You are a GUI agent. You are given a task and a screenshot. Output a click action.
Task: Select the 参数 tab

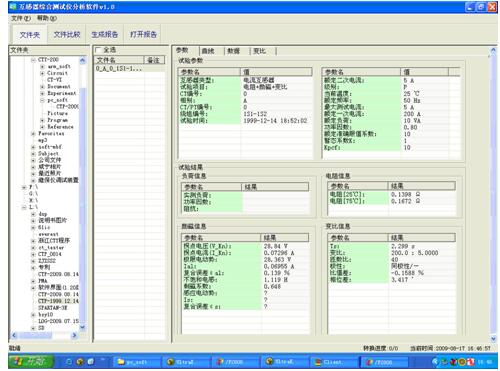tap(182, 50)
